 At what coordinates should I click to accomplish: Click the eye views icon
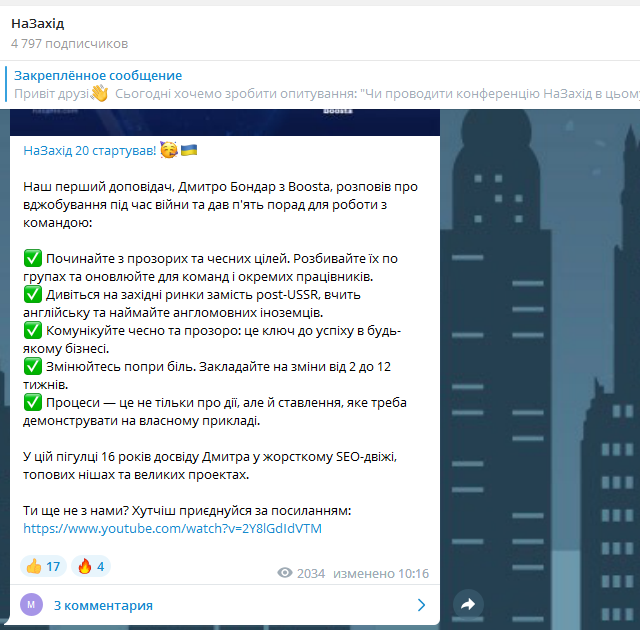(x=285, y=573)
